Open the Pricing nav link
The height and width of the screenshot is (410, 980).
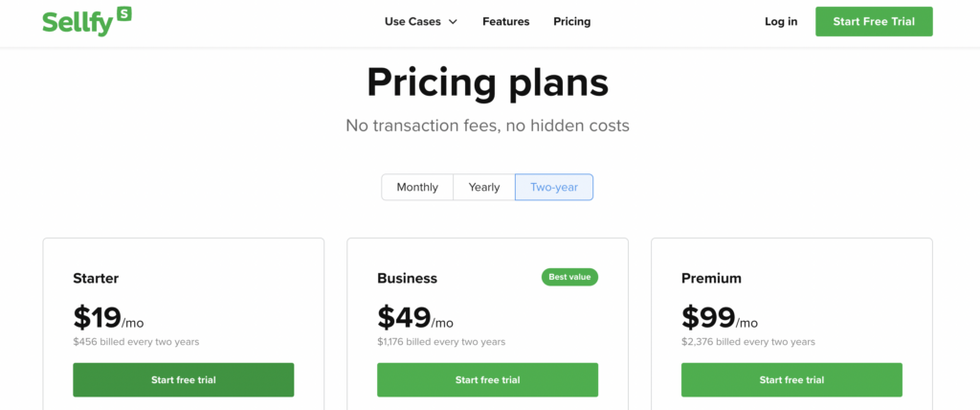(x=572, y=21)
